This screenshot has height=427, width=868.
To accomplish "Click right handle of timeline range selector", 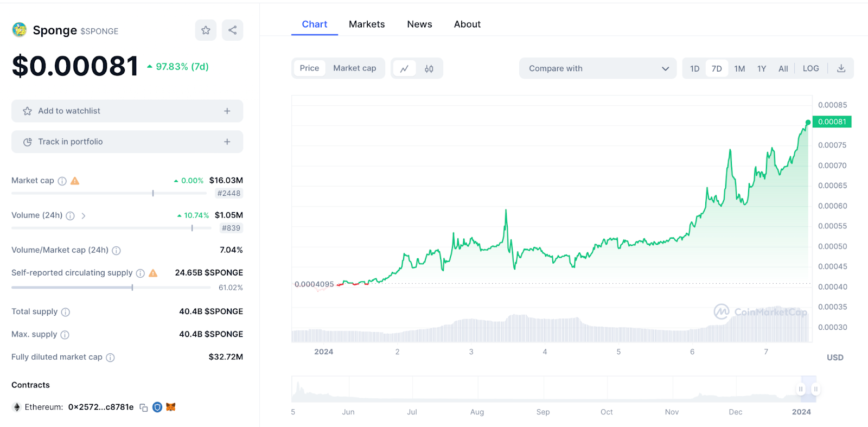I will pyautogui.click(x=815, y=389).
